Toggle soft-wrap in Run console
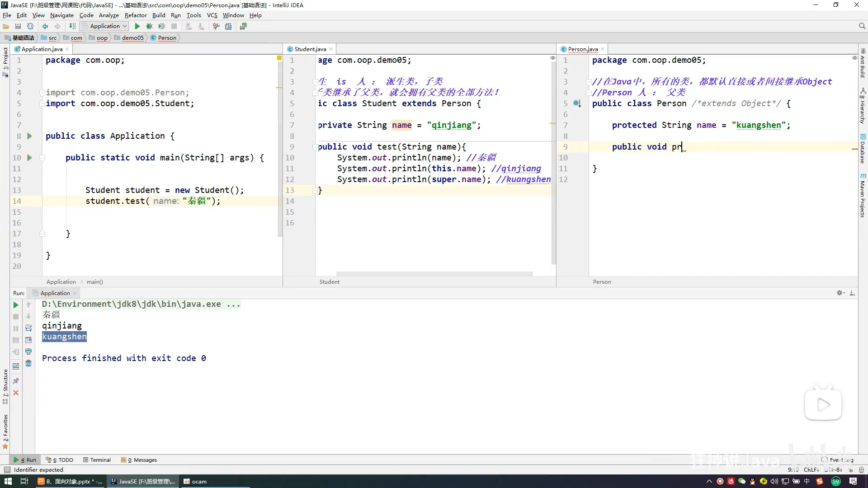The width and height of the screenshot is (868, 488). coord(28,328)
